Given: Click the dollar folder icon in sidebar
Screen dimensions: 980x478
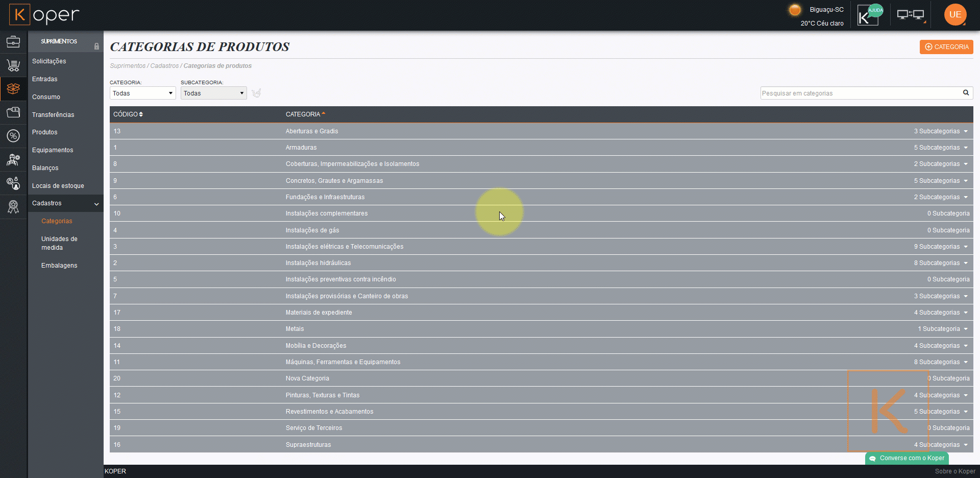Looking at the screenshot, I should (13, 112).
